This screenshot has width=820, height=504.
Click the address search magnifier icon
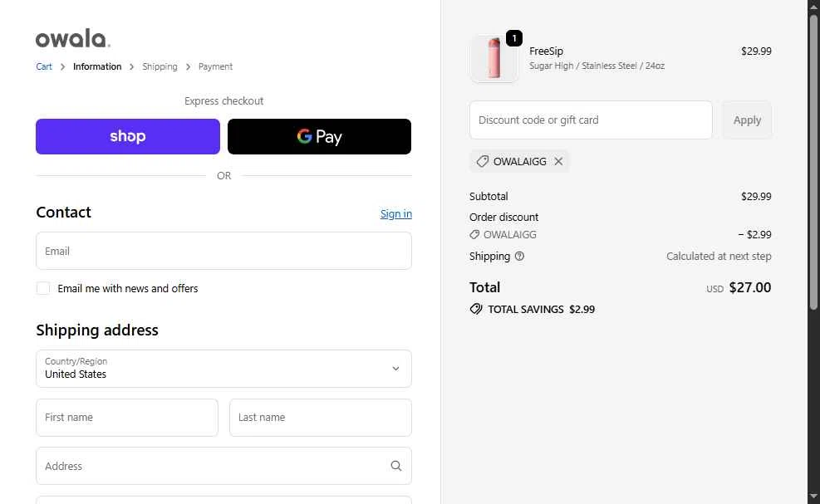click(396, 466)
